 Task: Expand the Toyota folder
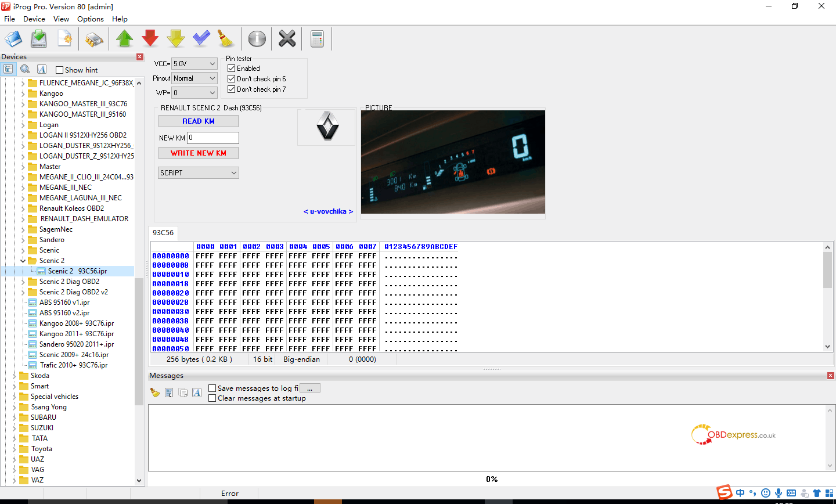[x=15, y=449]
